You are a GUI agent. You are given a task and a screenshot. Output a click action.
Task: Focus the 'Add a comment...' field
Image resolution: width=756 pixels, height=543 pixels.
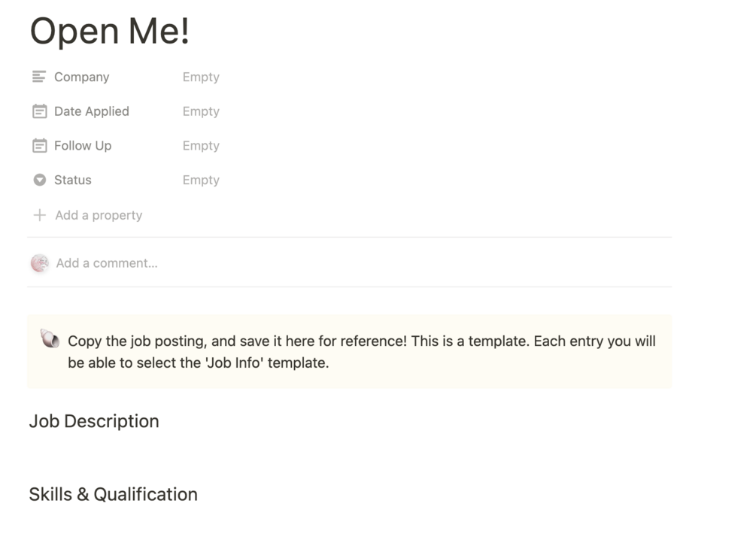(x=107, y=263)
